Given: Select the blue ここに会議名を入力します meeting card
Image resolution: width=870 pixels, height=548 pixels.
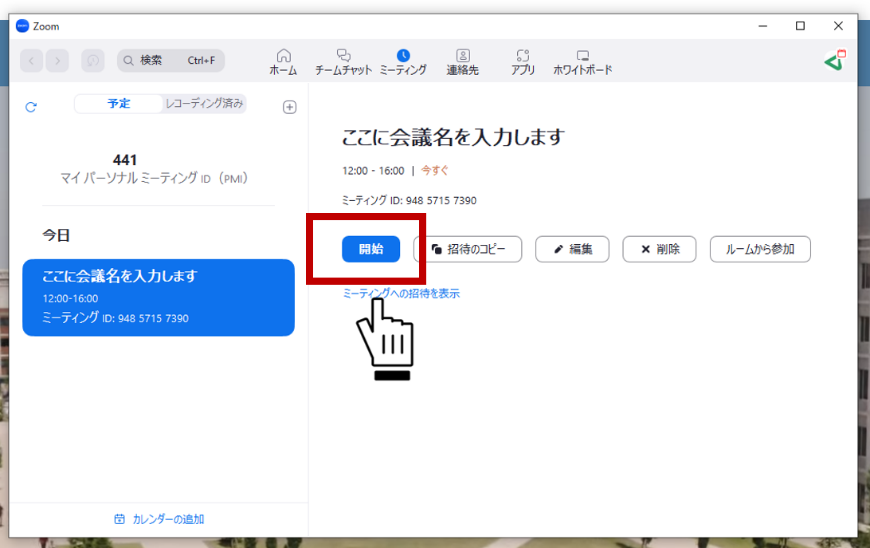Looking at the screenshot, I should [158, 297].
